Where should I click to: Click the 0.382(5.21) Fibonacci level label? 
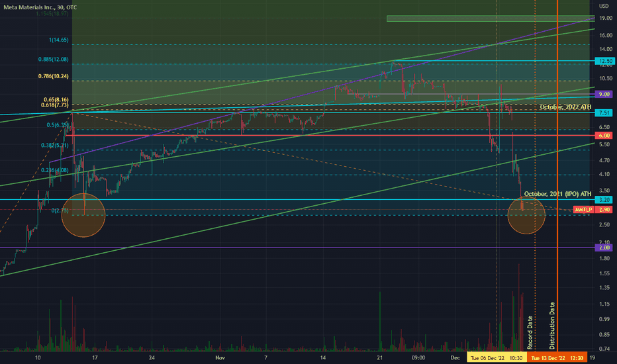coord(55,145)
